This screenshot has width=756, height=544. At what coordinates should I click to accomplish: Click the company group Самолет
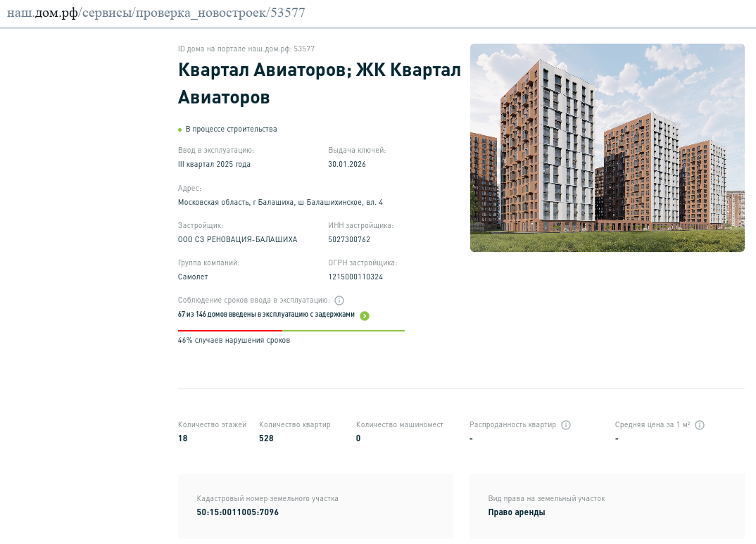click(x=193, y=277)
